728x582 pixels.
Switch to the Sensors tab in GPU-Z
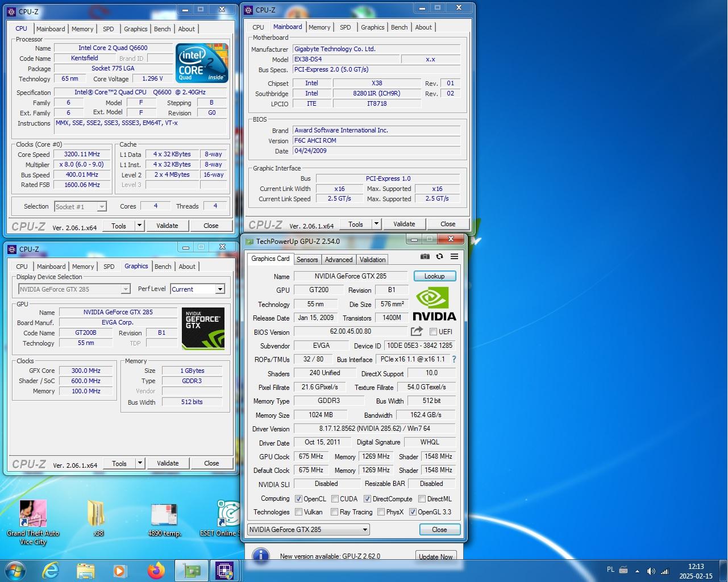click(x=307, y=260)
